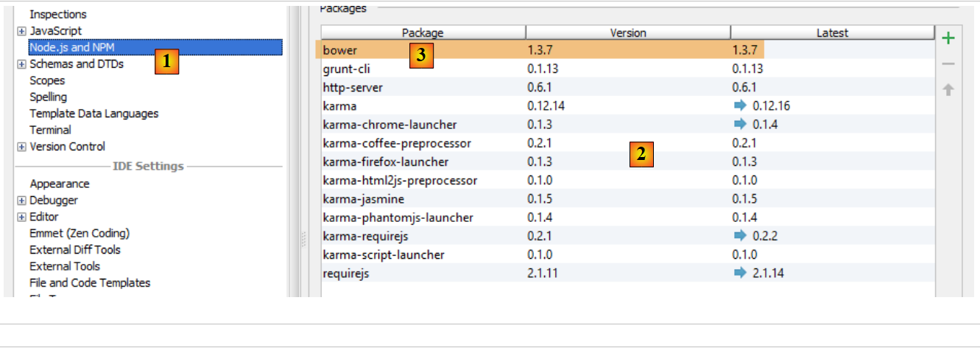This screenshot has height=348, width=980.
Task: Open Appearance under IDE Settings
Action: pos(59,184)
